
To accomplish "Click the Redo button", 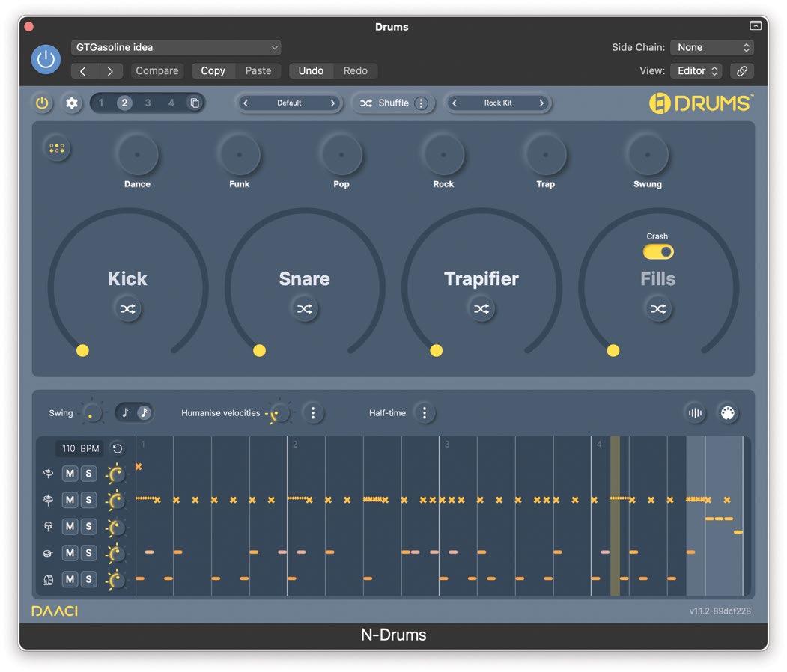I will [x=356, y=70].
